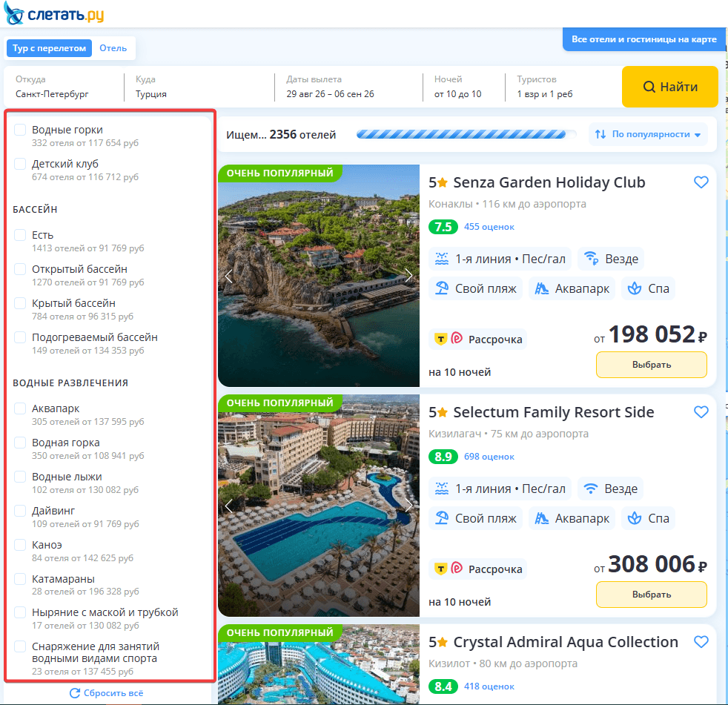Image resolution: width=728 pixels, height=705 pixels.
Task: Enable the Водная горка checkbox
Action: (x=20, y=443)
